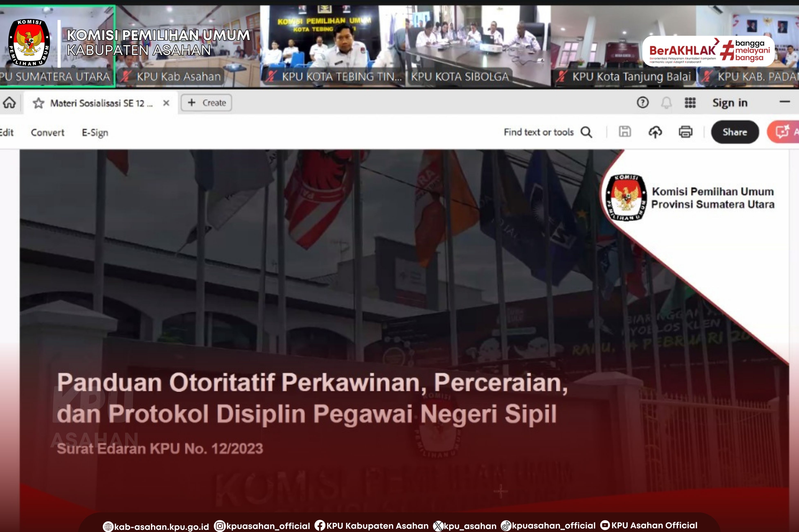Open the apps grid icon
799x532 pixels.
(x=690, y=102)
